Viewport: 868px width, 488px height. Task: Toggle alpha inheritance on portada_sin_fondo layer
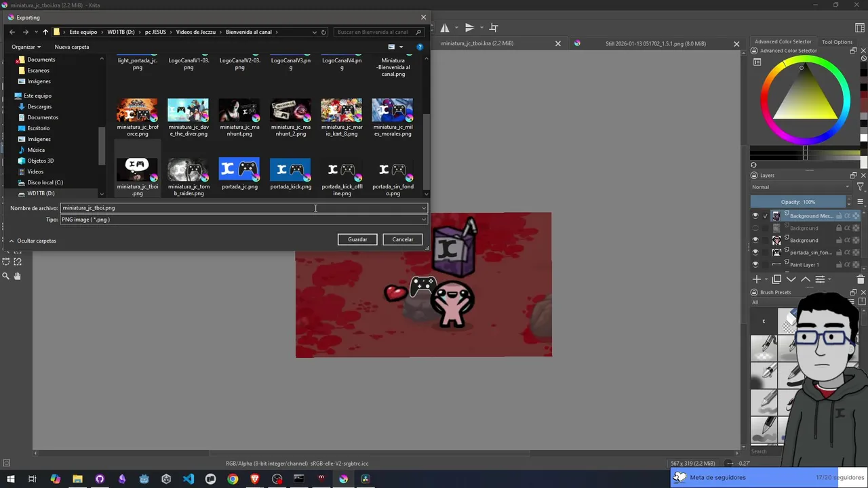848,252
